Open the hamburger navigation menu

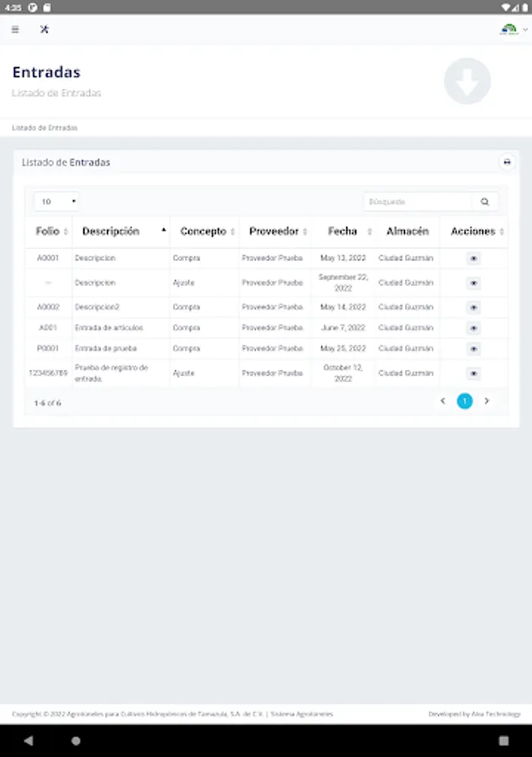(15, 29)
